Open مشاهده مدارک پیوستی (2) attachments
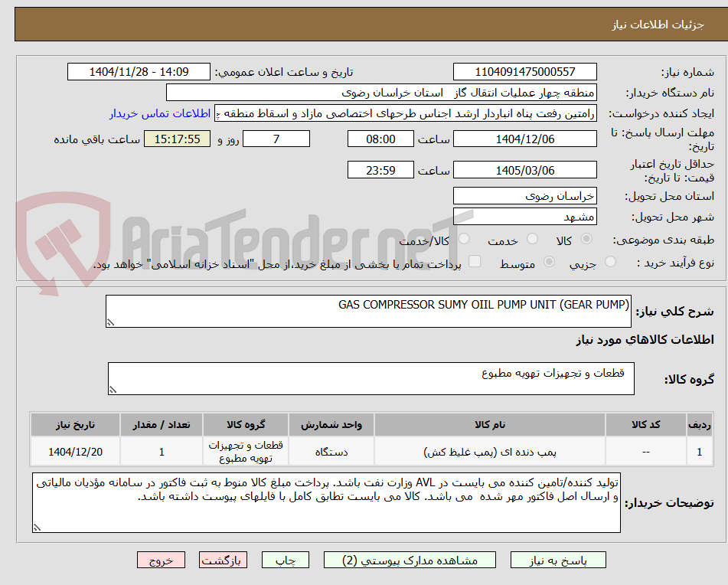This screenshot has height=585, width=728. [410, 560]
